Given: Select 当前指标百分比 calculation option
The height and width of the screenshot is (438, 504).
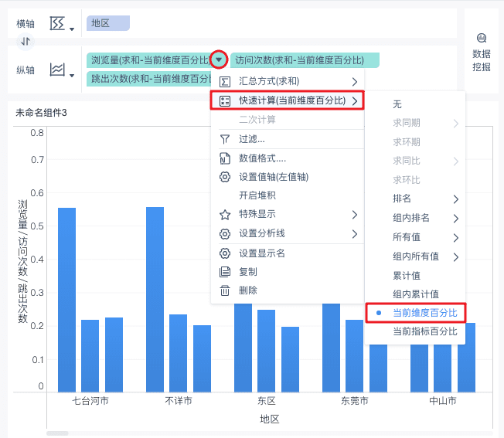Looking at the screenshot, I should [x=425, y=331].
